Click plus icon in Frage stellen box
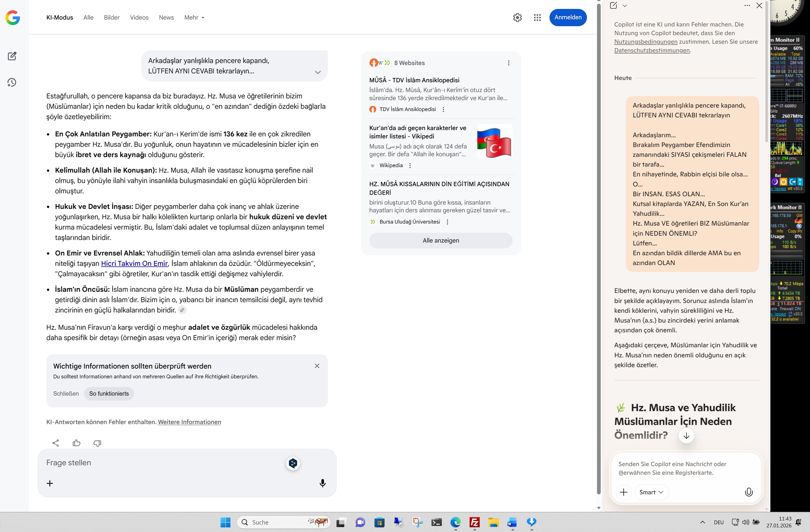810x532 pixels. click(50, 483)
